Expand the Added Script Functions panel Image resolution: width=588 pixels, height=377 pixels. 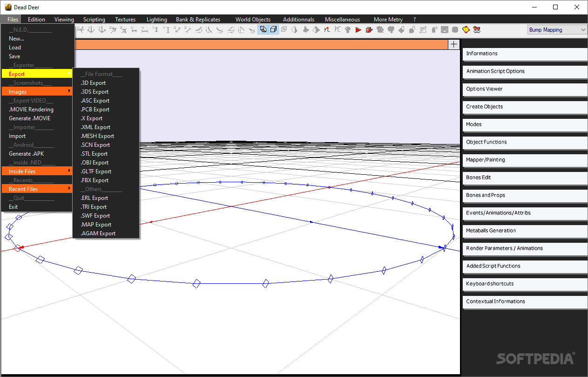[525, 266]
